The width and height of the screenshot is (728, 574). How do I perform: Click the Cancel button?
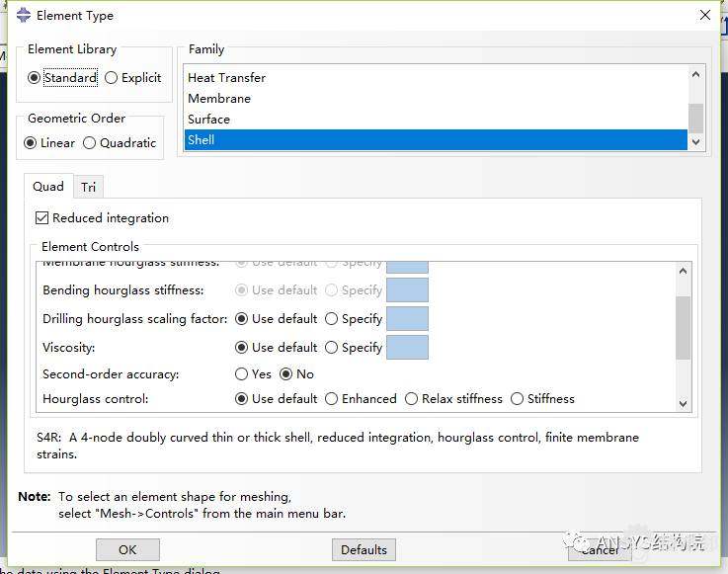600,550
